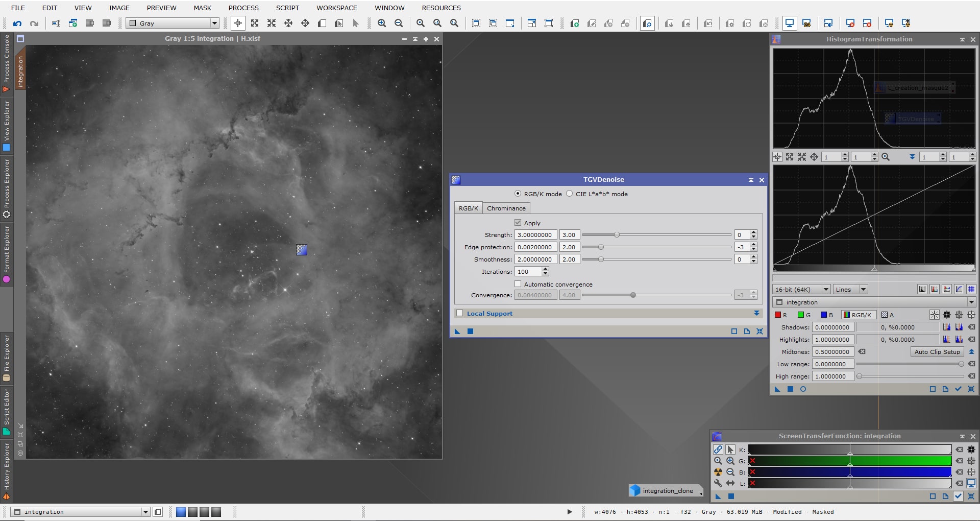Switch to the Chrominance tab

pyautogui.click(x=506, y=208)
